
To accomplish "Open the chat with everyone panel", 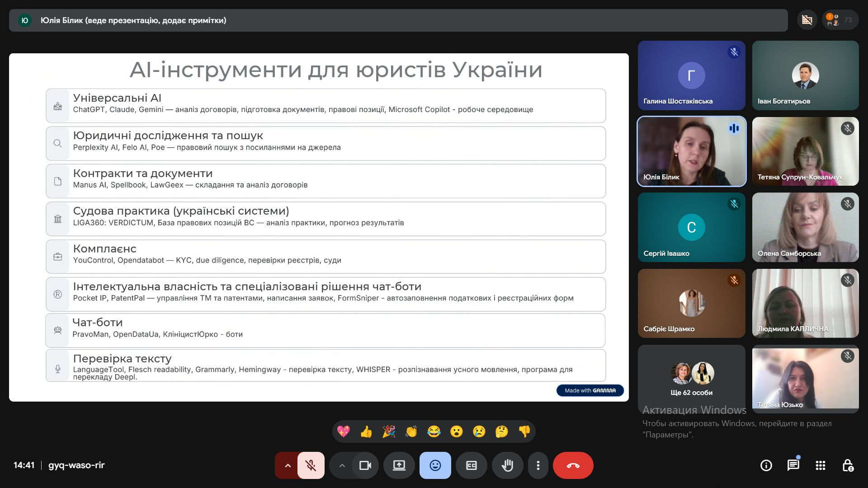I will tap(793, 465).
